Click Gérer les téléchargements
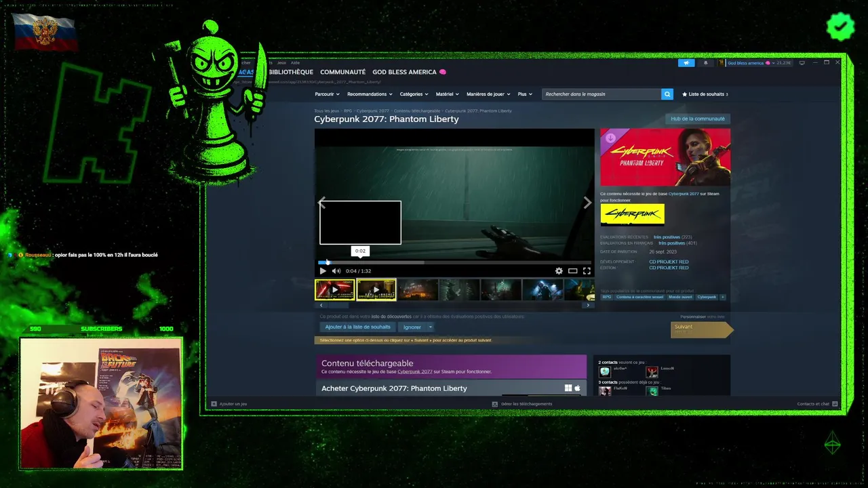The width and height of the screenshot is (868, 488). coord(526,404)
